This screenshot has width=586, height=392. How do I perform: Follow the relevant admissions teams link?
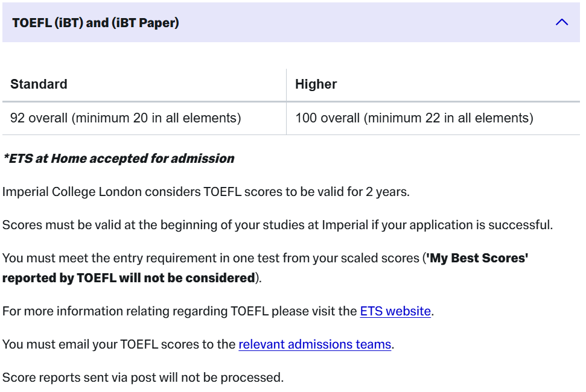[315, 344]
